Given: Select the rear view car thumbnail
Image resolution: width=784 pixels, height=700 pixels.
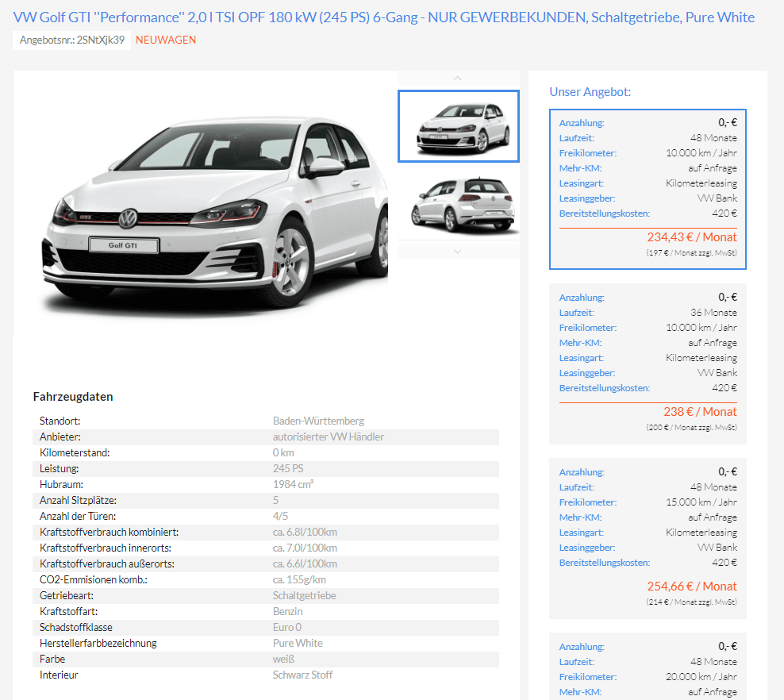Looking at the screenshot, I should [459, 205].
